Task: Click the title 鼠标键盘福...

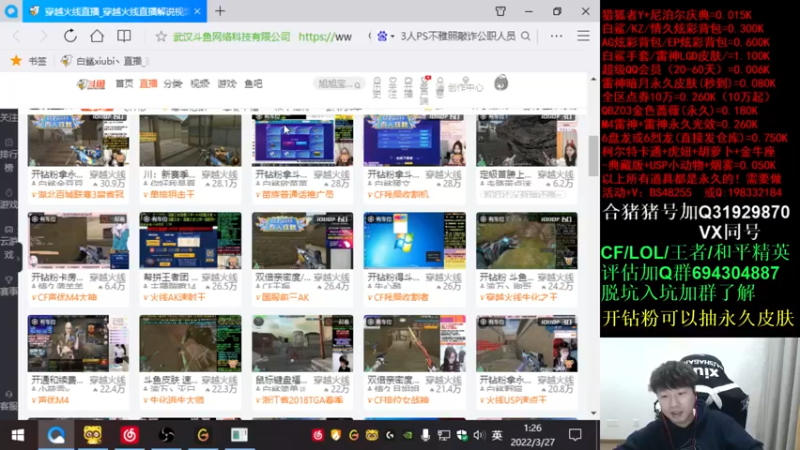Action: click(x=282, y=380)
